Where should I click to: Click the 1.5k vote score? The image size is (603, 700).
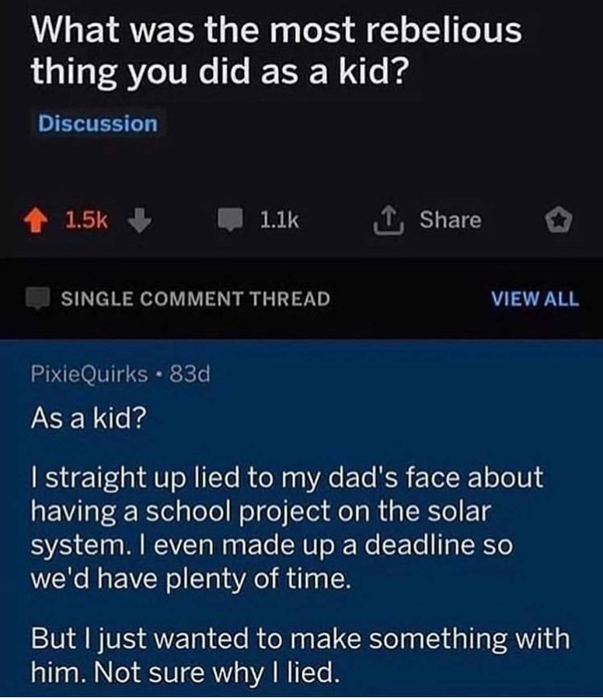pyautogui.click(x=86, y=221)
